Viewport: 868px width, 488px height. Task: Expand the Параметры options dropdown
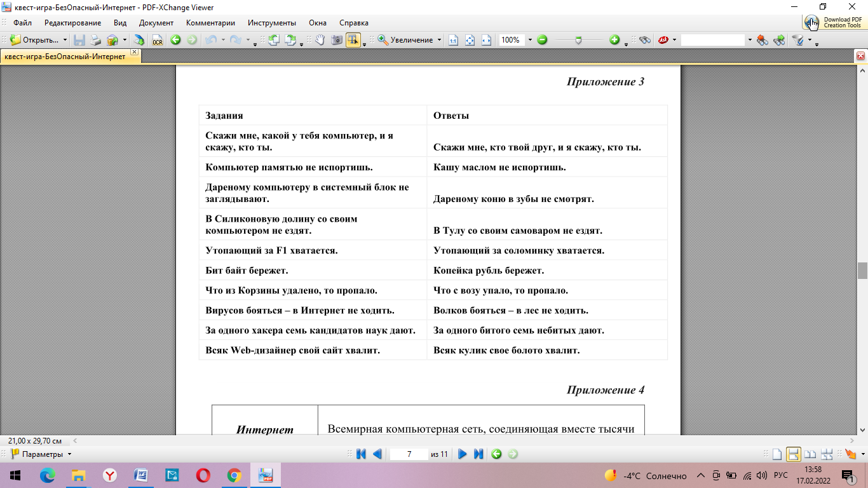[69, 454]
